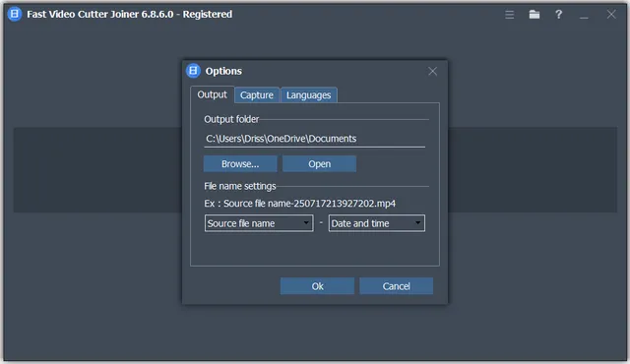Viewport: 630px width, 364px height.
Task: Click the output folder icon in title bar
Action: [x=534, y=15]
